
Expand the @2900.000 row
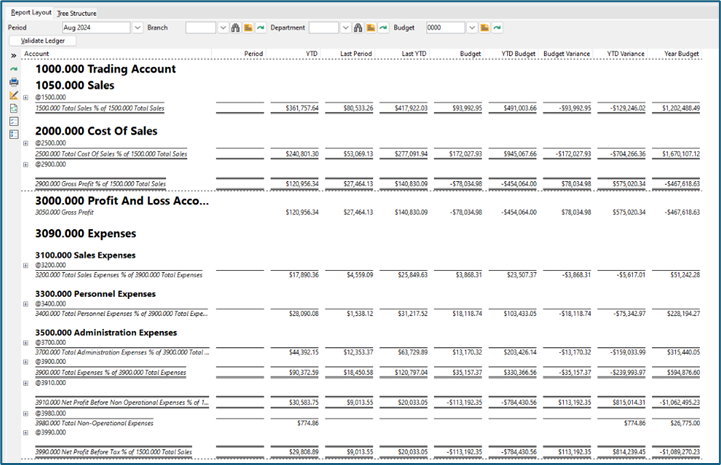(x=26, y=165)
